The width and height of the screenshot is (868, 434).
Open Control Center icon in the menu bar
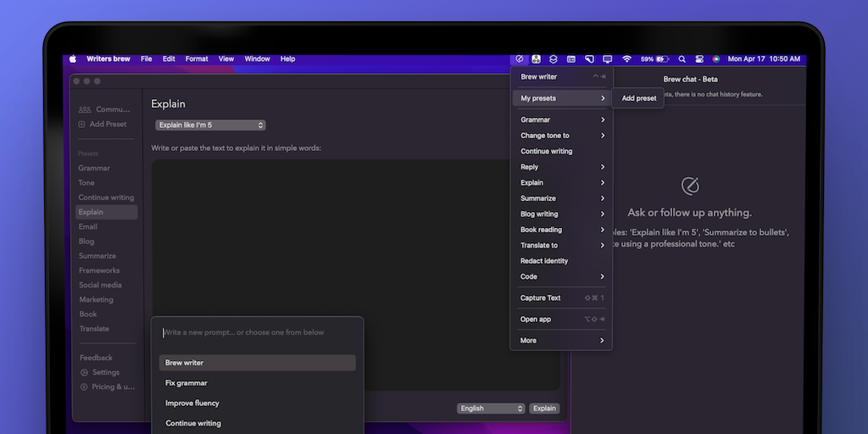(x=699, y=58)
